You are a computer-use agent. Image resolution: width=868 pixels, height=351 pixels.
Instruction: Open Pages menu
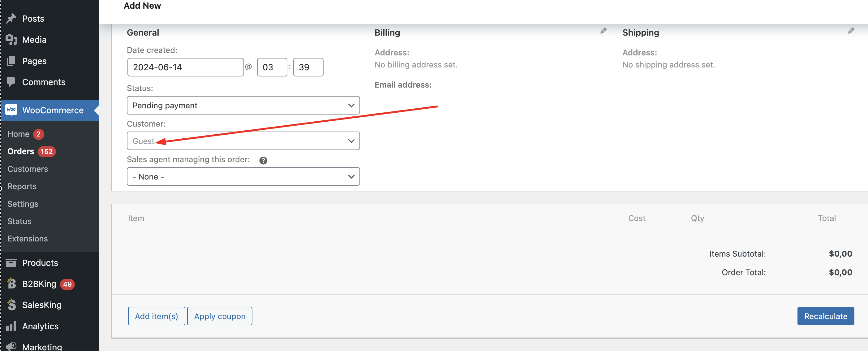tap(34, 61)
